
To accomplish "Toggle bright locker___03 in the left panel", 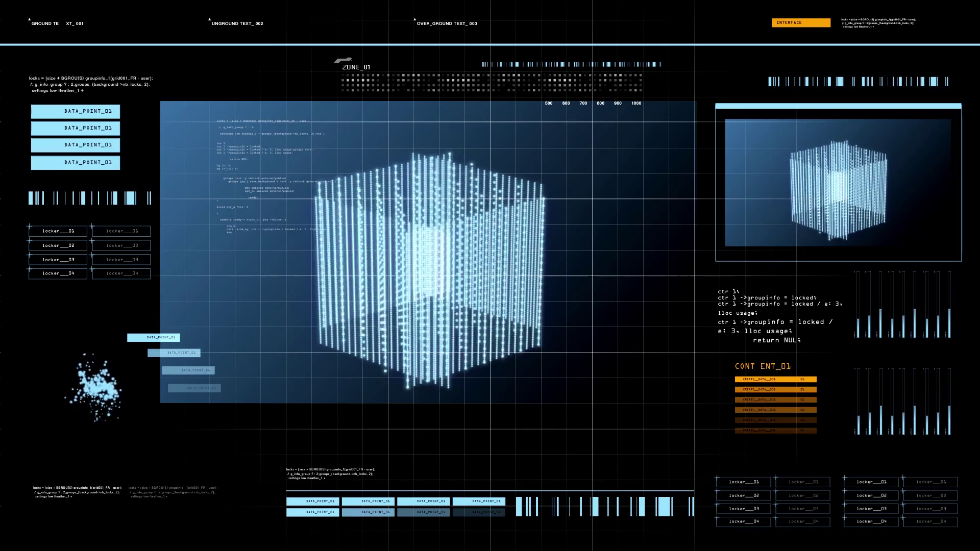I will pyautogui.click(x=58, y=260).
